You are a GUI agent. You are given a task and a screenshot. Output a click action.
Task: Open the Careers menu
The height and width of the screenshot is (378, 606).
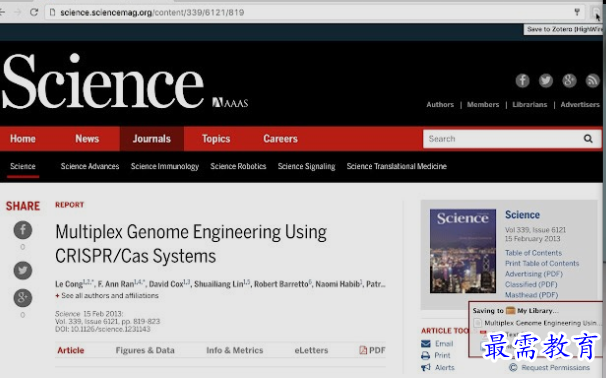tap(280, 139)
